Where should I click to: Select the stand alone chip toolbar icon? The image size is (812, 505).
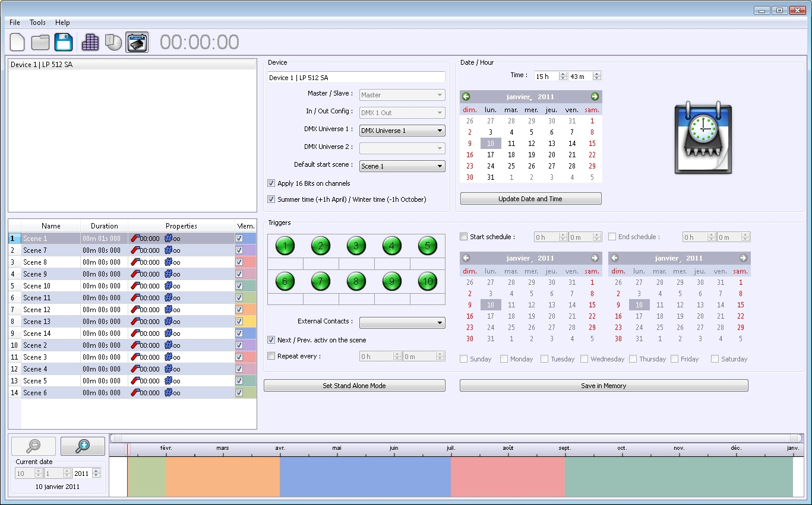click(x=137, y=42)
